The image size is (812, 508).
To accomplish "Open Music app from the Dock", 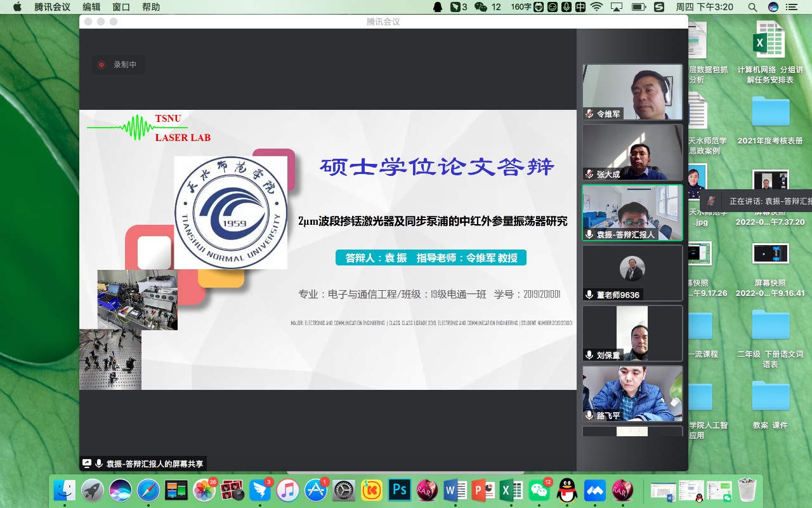I will pyautogui.click(x=288, y=490).
